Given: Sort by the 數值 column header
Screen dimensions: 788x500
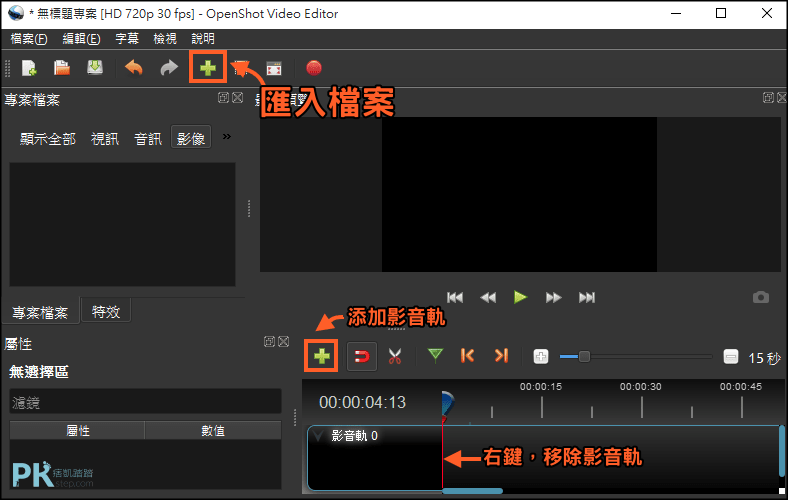Looking at the screenshot, I should [x=213, y=431].
